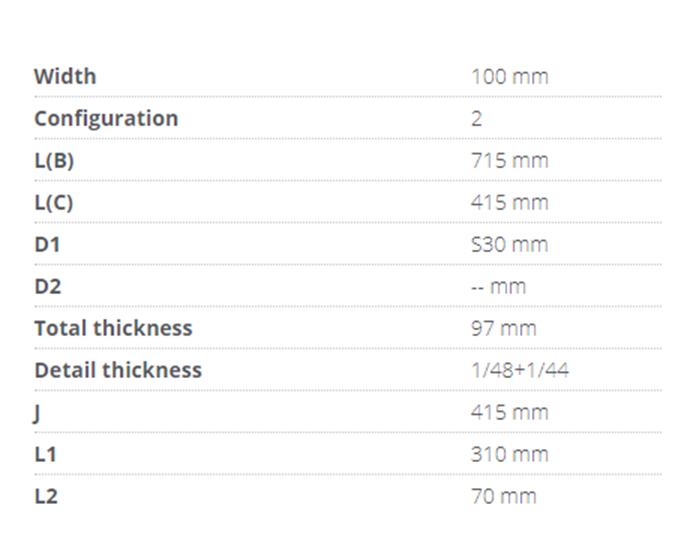
Task: Select the Configuration value 2
Action: (x=477, y=118)
